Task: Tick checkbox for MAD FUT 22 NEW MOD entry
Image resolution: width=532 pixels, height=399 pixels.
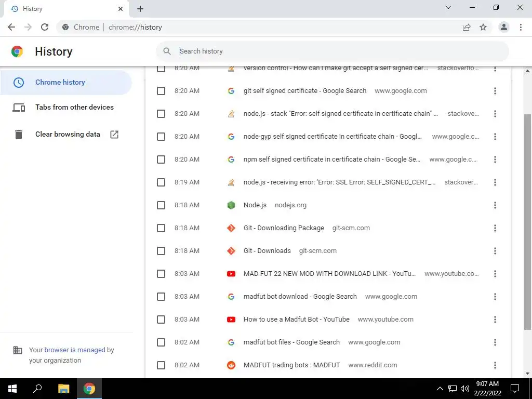Action: [x=161, y=274]
